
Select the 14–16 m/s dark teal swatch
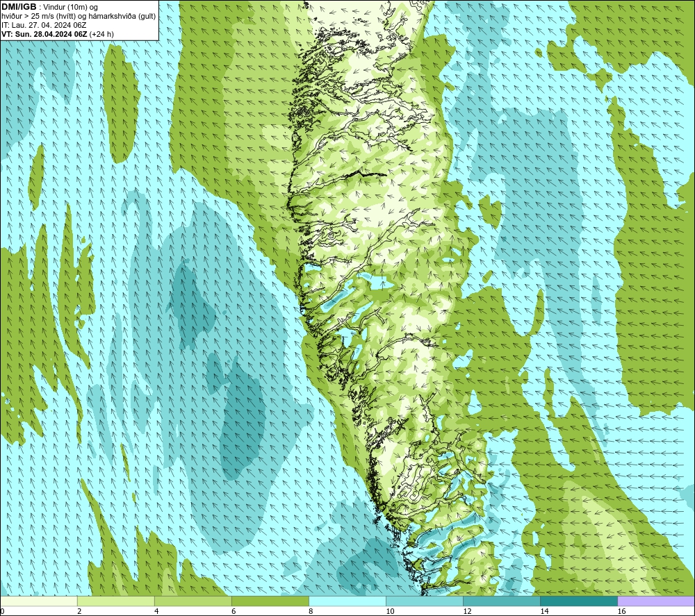579,601
